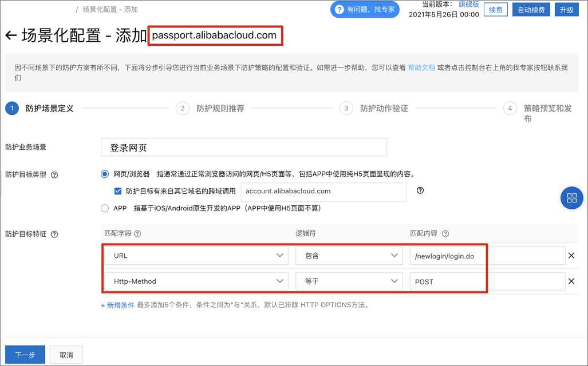Click the help icon beside the domain field
Screen dimensions: 588x366
420,190
